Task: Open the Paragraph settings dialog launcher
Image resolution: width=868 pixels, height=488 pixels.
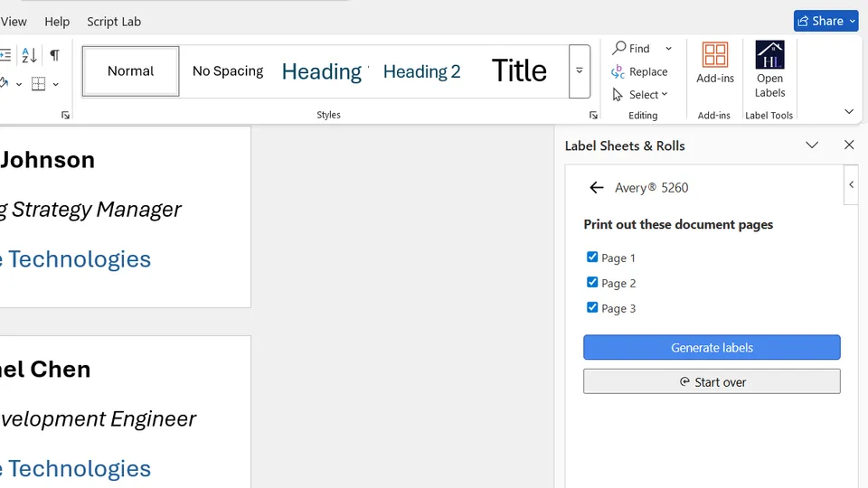Action: [65, 115]
